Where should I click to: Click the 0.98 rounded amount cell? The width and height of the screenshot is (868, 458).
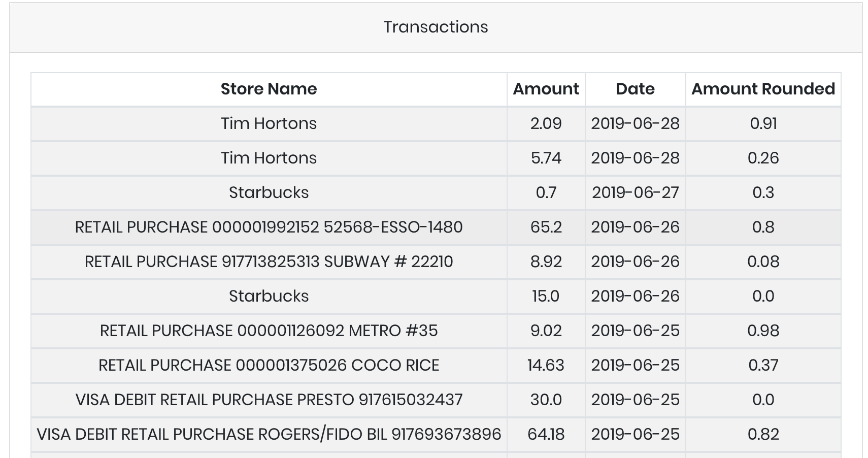point(763,331)
